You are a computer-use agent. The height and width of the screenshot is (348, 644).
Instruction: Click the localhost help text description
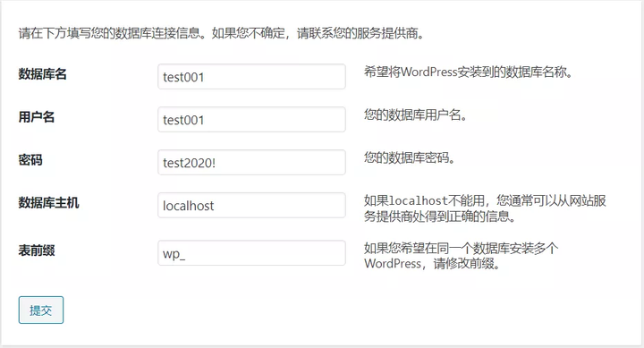(485, 208)
